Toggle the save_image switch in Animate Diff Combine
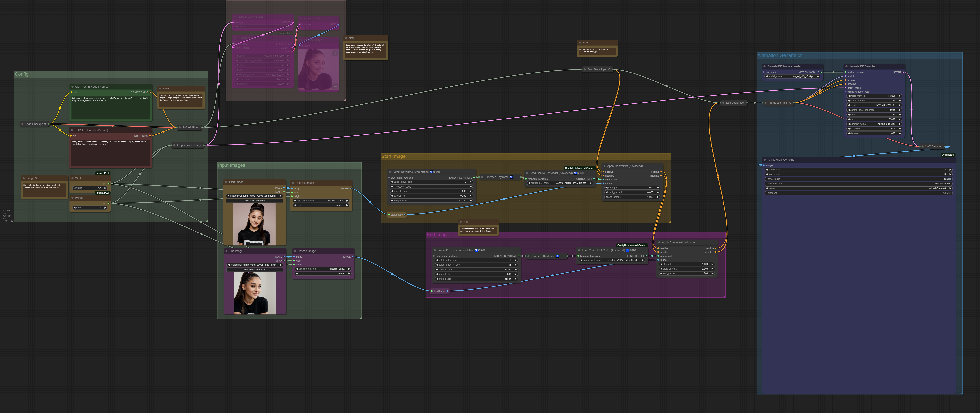 949,179
